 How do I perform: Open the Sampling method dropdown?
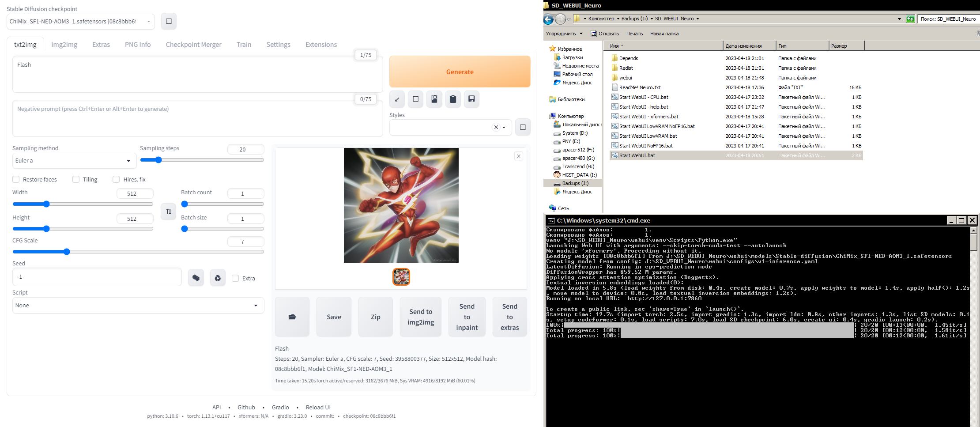[x=74, y=161]
